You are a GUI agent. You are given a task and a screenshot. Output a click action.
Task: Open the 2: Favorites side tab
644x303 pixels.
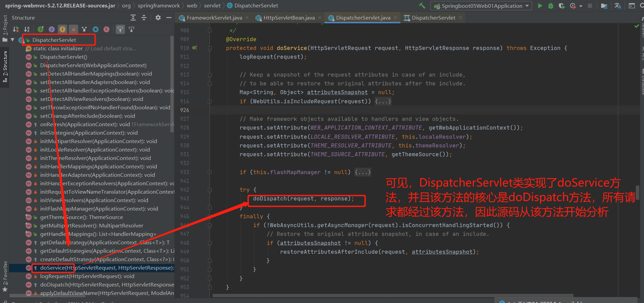[x=5, y=277]
